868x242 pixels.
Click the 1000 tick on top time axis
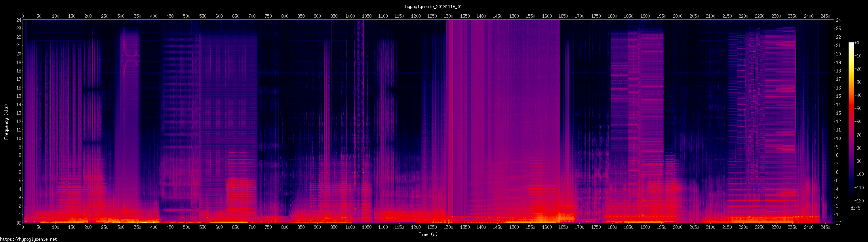350,16
